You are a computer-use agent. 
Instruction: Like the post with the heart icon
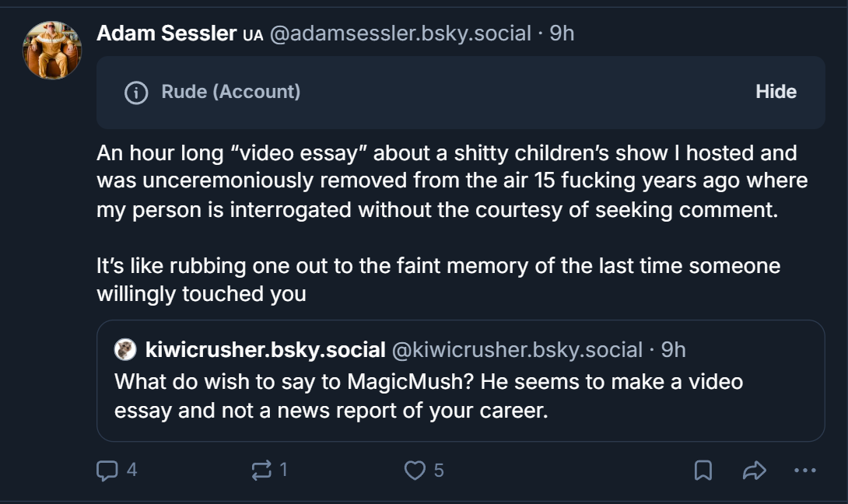pyautogui.click(x=415, y=470)
